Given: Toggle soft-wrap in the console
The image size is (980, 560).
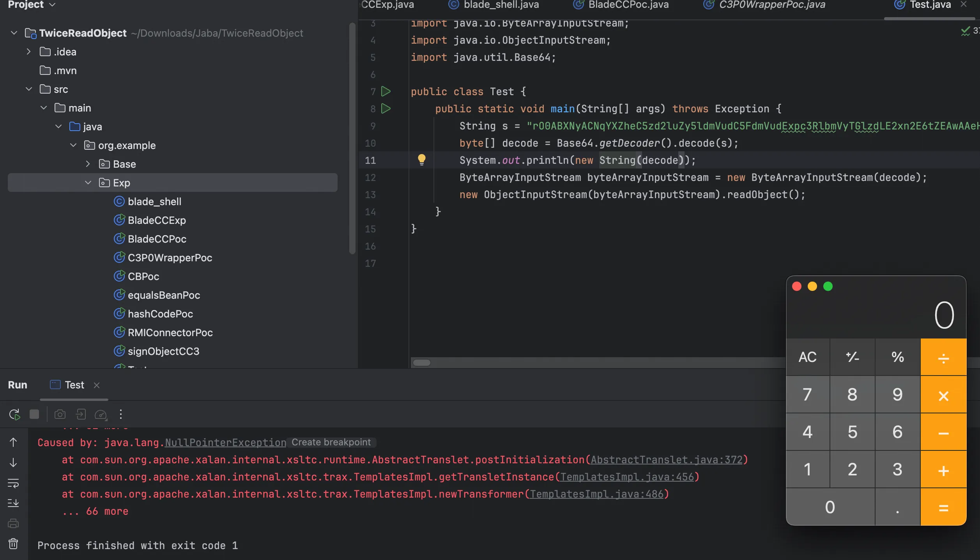Looking at the screenshot, I should coord(13,483).
